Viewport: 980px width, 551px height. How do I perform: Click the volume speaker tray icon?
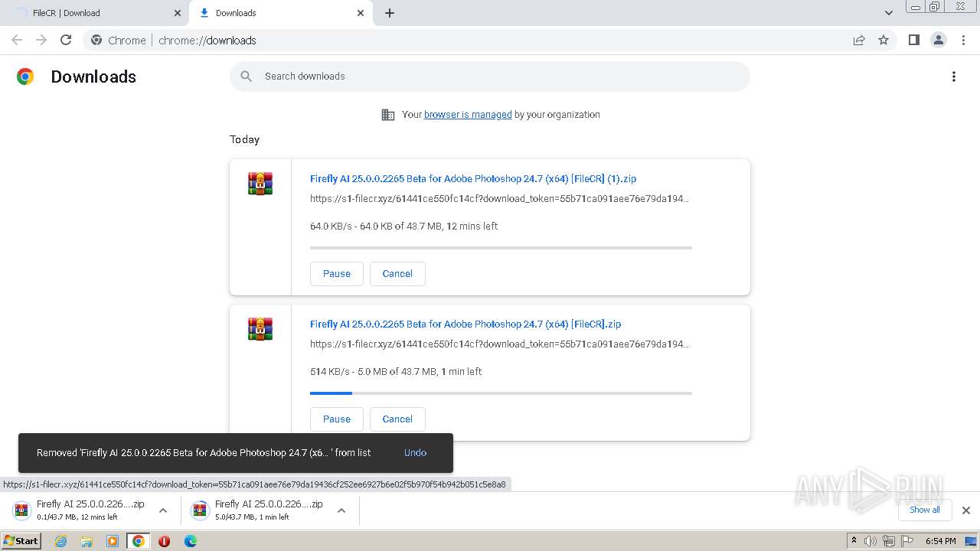pyautogui.click(x=871, y=541)
